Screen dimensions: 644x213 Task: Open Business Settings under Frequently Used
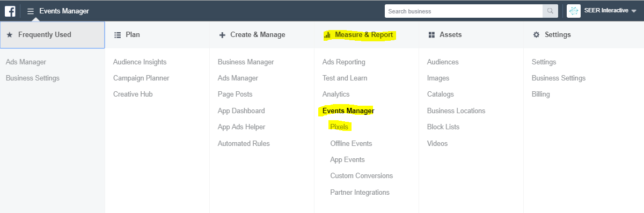pos(33,78)
